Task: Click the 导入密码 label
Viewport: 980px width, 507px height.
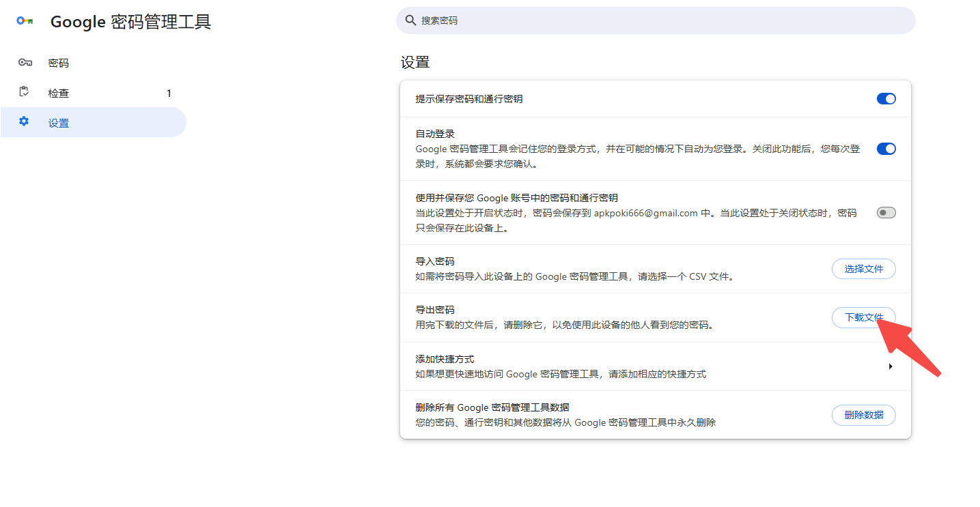Action: click(x=435, y=261)
